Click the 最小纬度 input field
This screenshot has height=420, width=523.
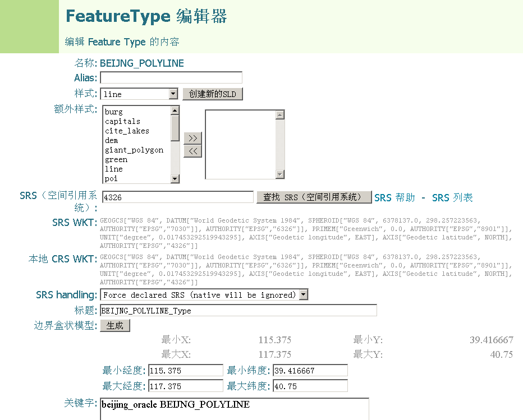310,370
